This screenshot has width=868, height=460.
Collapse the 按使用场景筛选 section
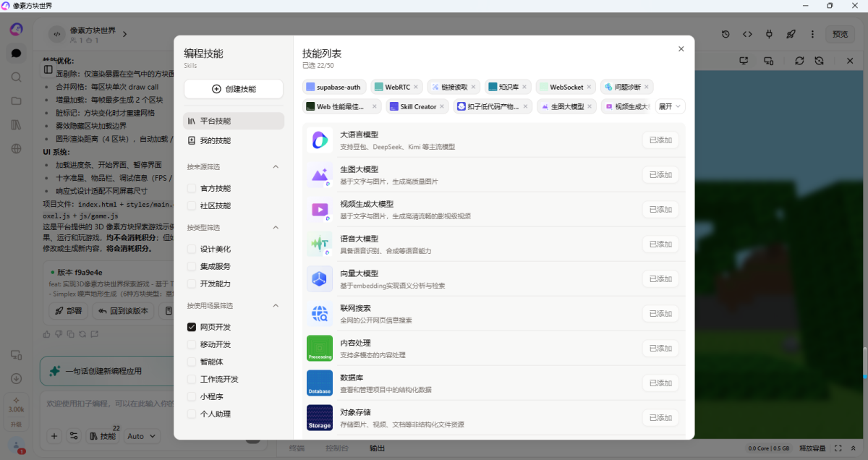pyautogui.click(x=276, y=305)
